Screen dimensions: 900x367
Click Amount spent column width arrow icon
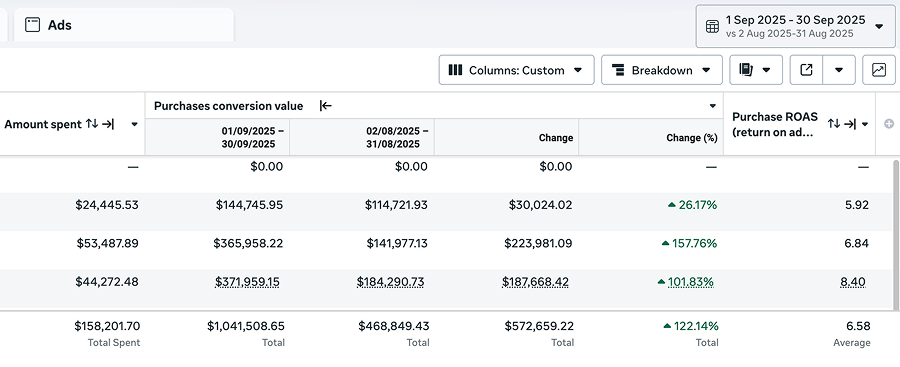click(108, 123)
